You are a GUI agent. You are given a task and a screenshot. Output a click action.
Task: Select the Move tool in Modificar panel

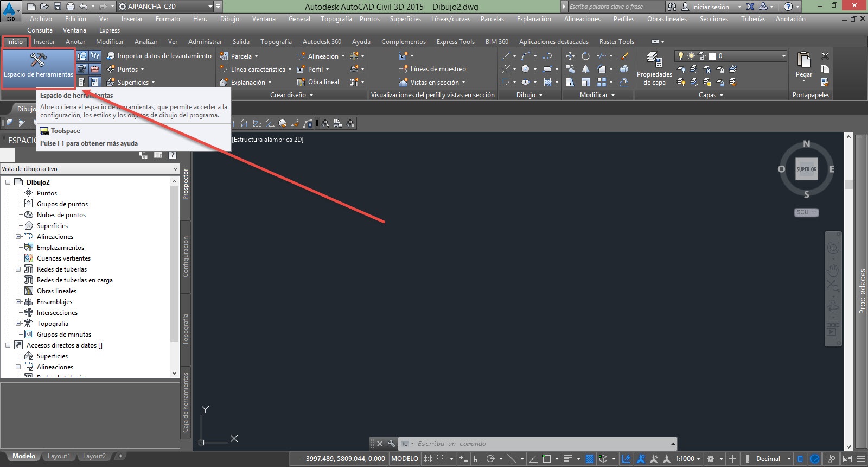[x=570, y=56]
